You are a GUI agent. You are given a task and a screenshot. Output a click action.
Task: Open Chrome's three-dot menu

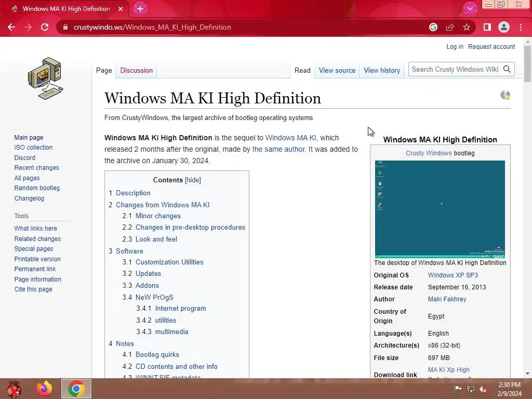point(521,27)
